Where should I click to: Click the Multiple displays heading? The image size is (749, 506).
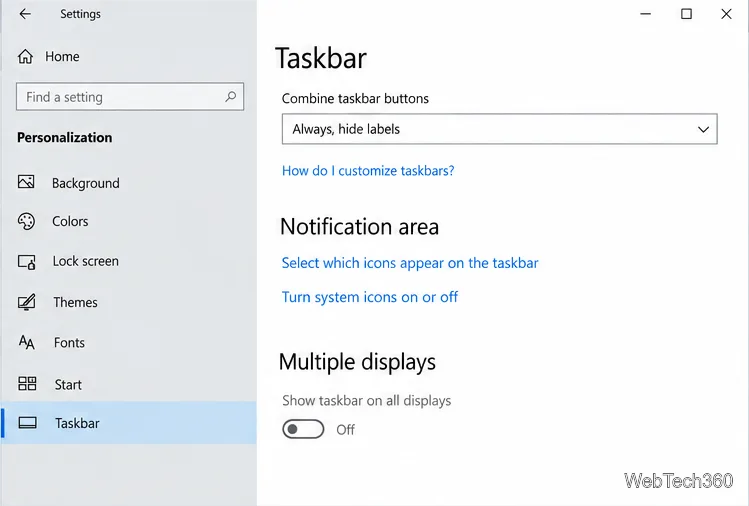[x=357, y=362]
